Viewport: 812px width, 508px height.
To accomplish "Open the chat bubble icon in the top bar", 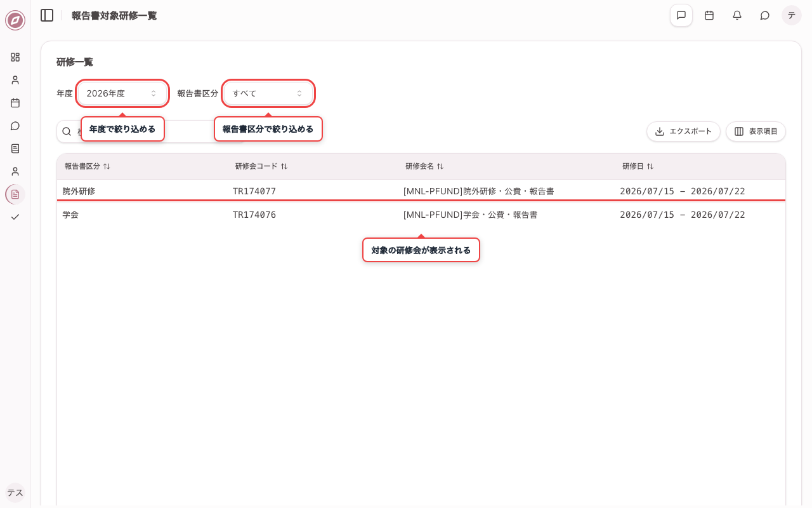I will (x=765, y=15).
